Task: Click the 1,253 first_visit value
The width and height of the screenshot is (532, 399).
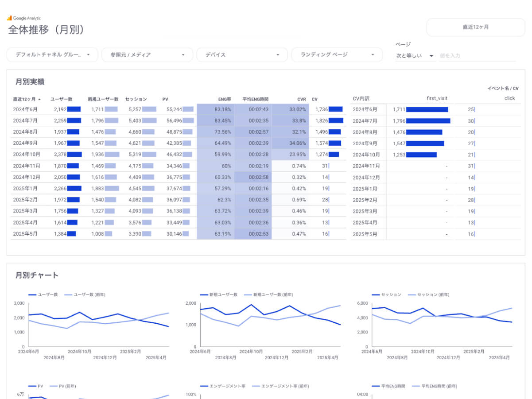Action: pyautogui.click(x=399, y=155)
